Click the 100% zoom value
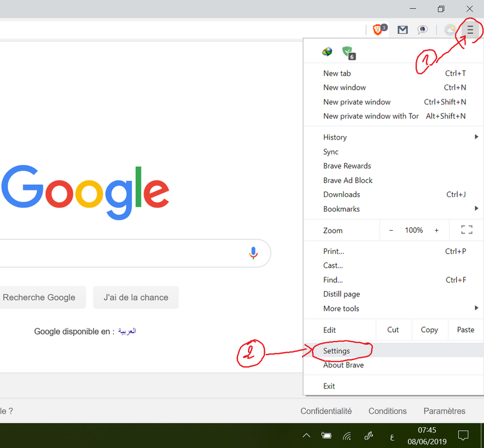This screenshot has width=484, height=448. point(414,230)
